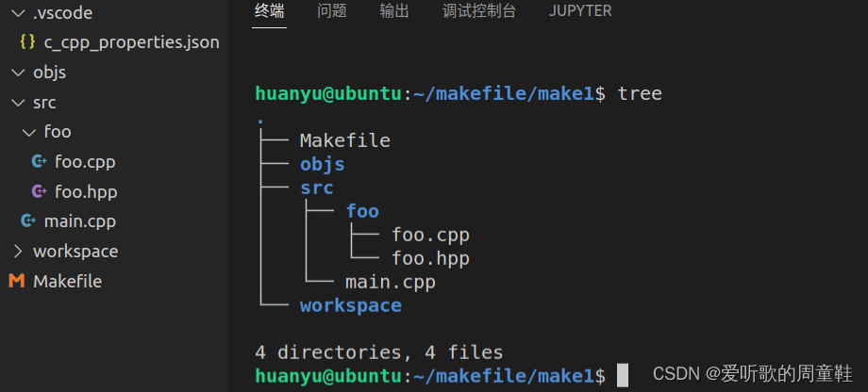The height and width of the screenshot is (392, 868).
Task: Collapse the .vscode folder chevron
Action: pyautogui.click(x=18, y=12)
